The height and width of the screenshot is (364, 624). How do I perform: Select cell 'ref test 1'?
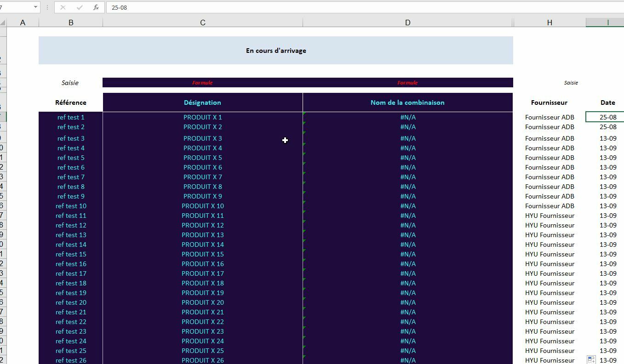click(71, 117)
